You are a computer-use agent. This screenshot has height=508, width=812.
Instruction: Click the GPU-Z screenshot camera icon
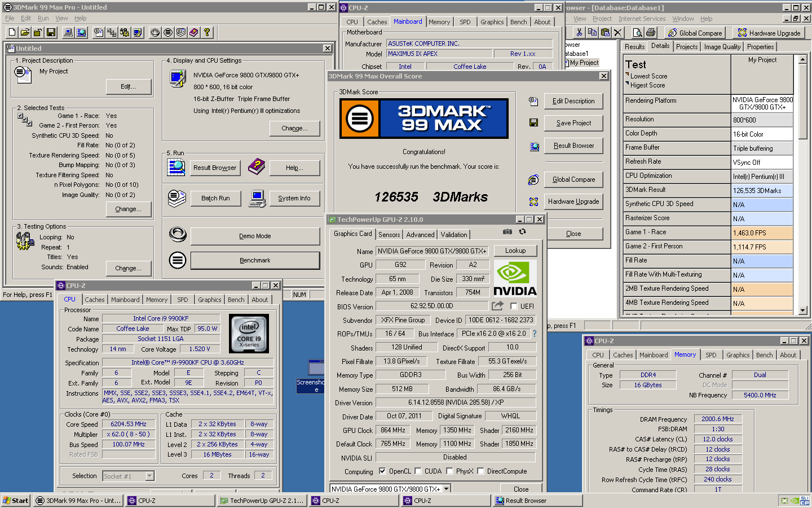[x=507, y=231]
